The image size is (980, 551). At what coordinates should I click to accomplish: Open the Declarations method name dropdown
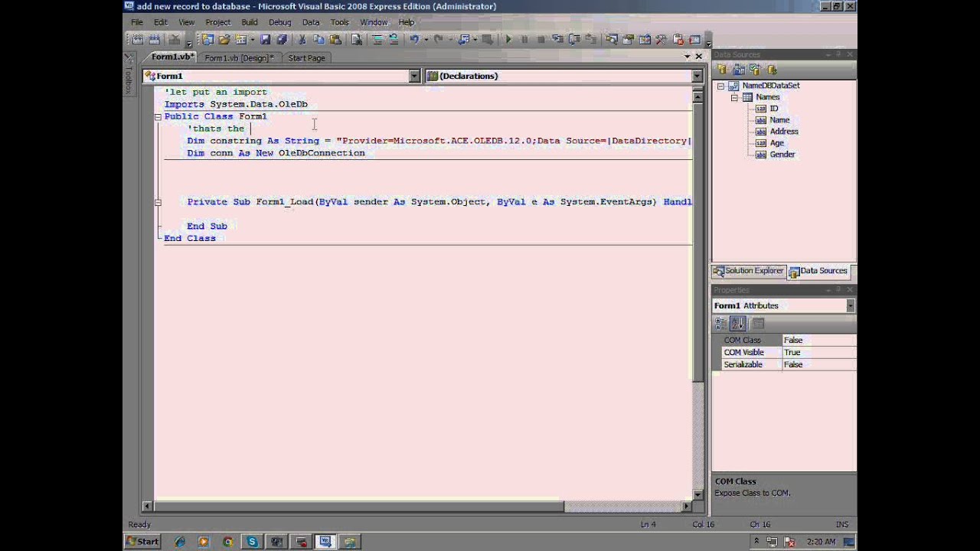click(x=697, y=76)
